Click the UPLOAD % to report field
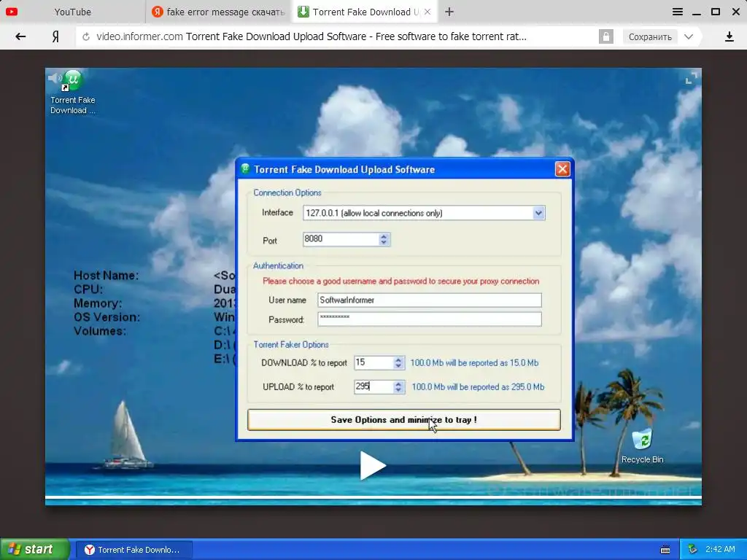 point(373,386)
